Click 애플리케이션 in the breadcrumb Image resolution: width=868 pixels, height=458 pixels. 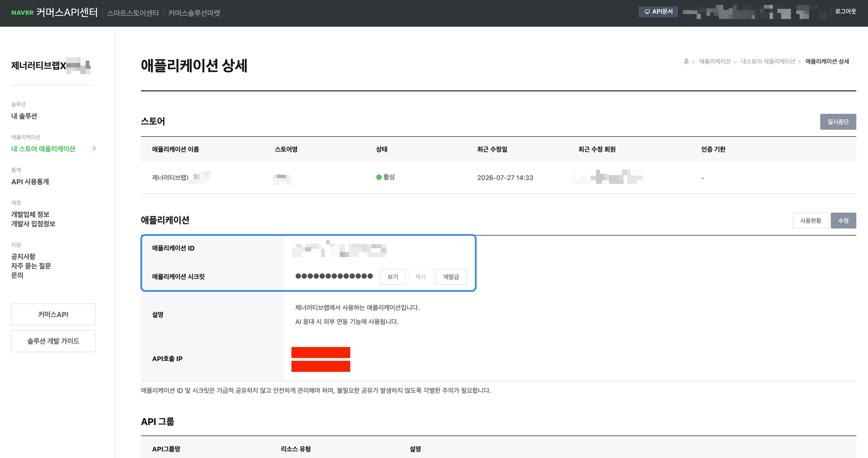tap(715, 61)
